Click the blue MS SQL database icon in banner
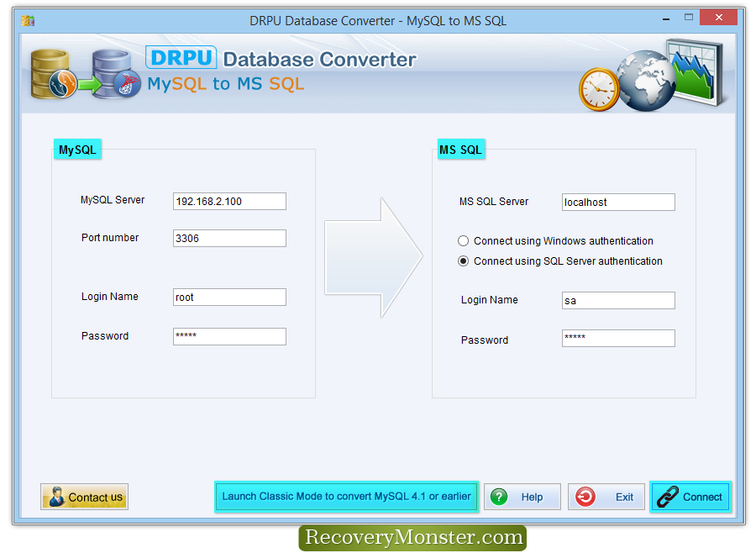756x553 pixels. pos(116,74)
